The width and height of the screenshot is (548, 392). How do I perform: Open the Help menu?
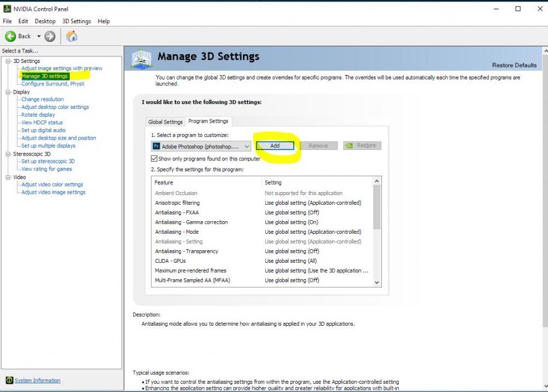pos(104,21)
